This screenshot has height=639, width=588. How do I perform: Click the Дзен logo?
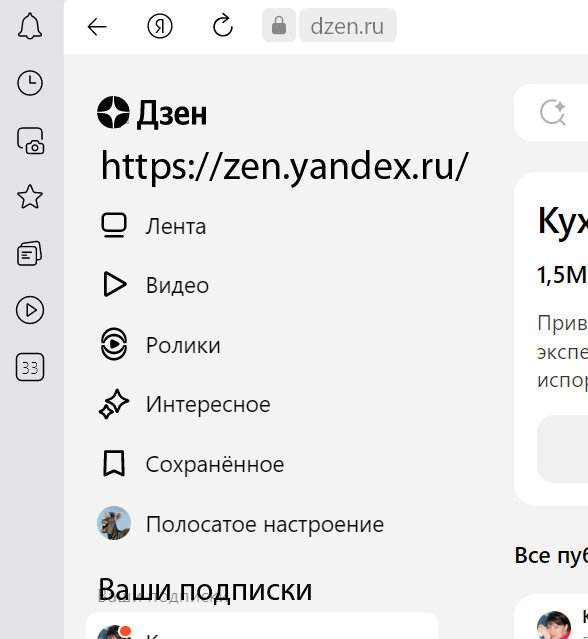pos(152,113)
